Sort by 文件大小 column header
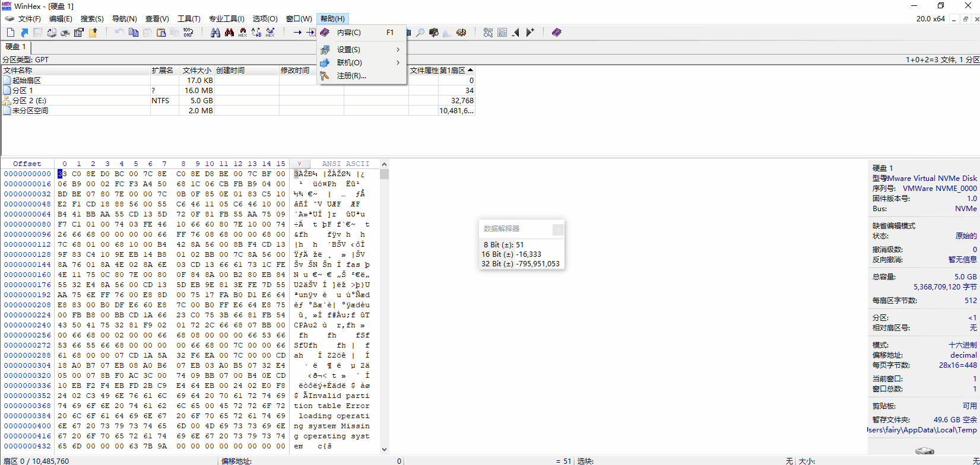 click(197, 71)
